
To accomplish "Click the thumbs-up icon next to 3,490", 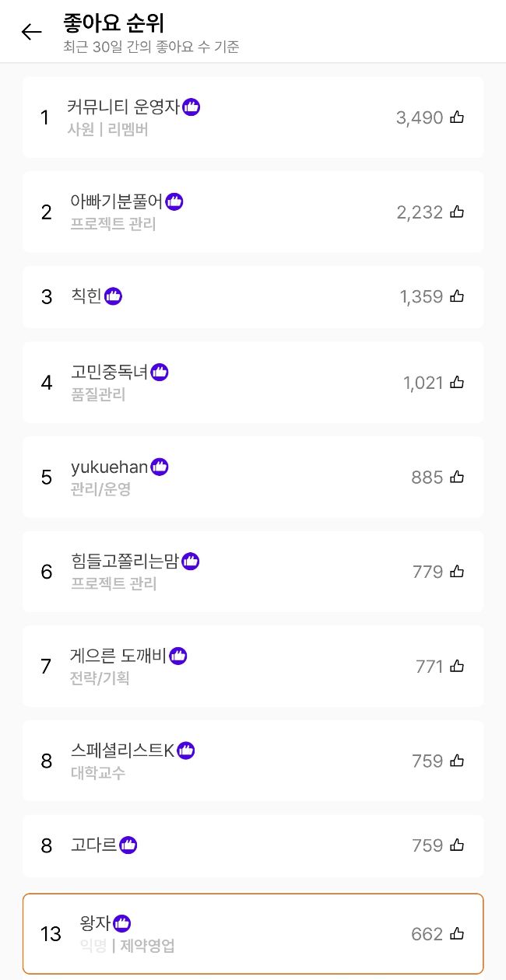I will 457,117.
